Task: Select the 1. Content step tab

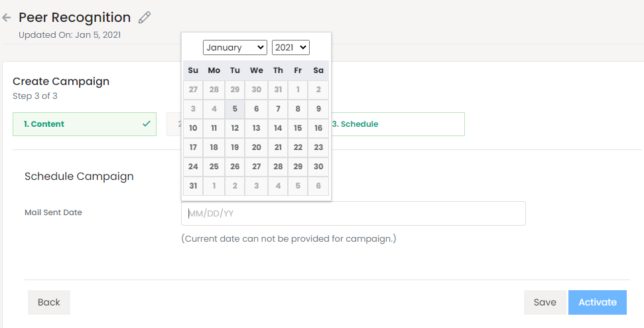Action: tap(84, 124)
